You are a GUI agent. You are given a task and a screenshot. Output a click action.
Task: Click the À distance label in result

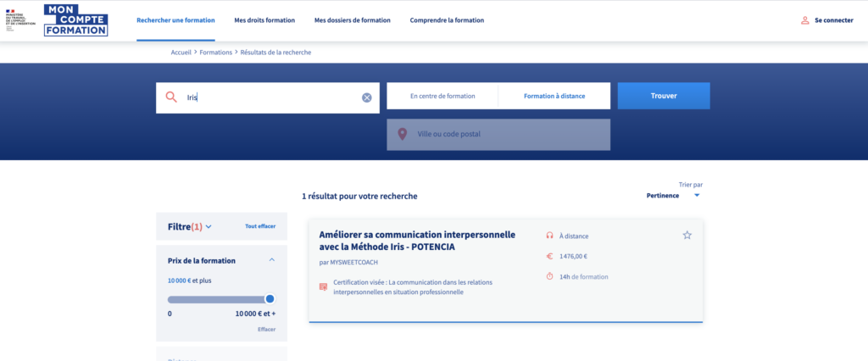(x=574, y=236)
